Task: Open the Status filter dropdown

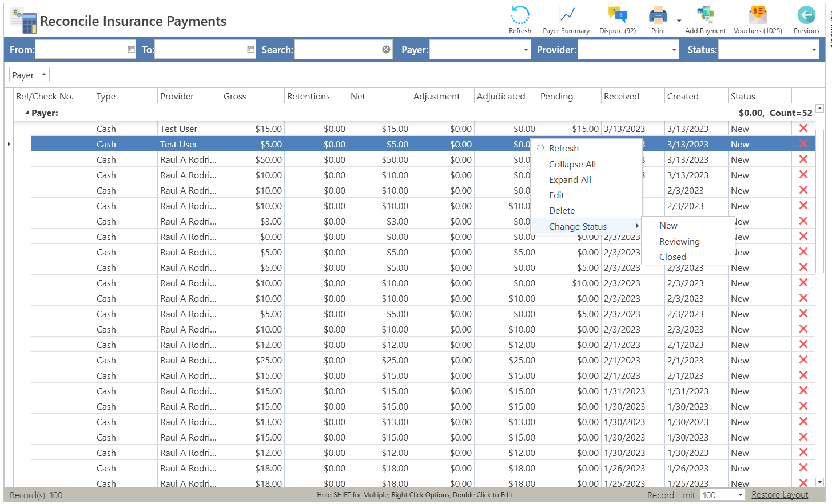Action: click(x=814, y=50)
